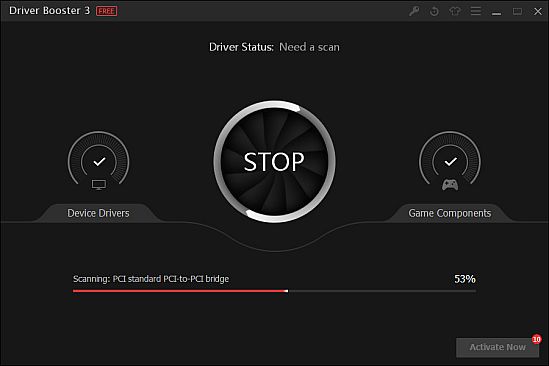Maximize the Driver Booster window
Screen dimensions: 549x366
517,12
